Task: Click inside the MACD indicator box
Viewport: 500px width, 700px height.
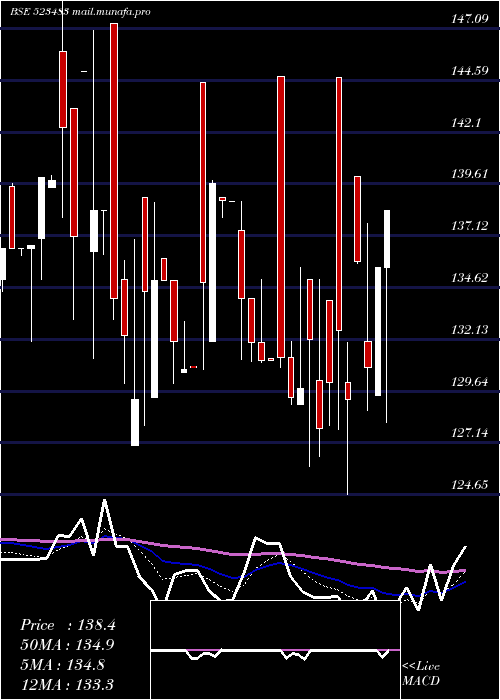Action: click(x=275, y=650)
